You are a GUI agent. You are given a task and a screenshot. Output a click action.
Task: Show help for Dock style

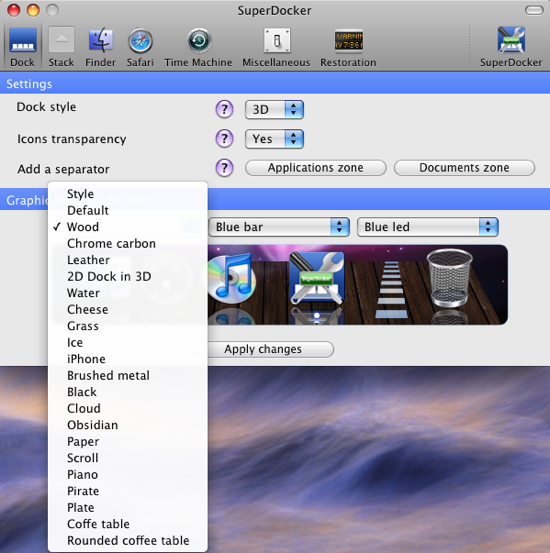point(224,109)
